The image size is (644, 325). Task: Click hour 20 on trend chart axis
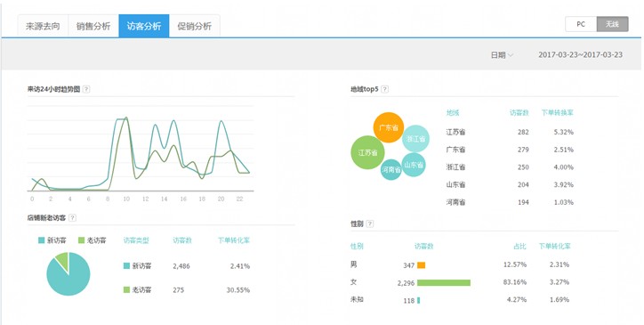coord(221,199)
